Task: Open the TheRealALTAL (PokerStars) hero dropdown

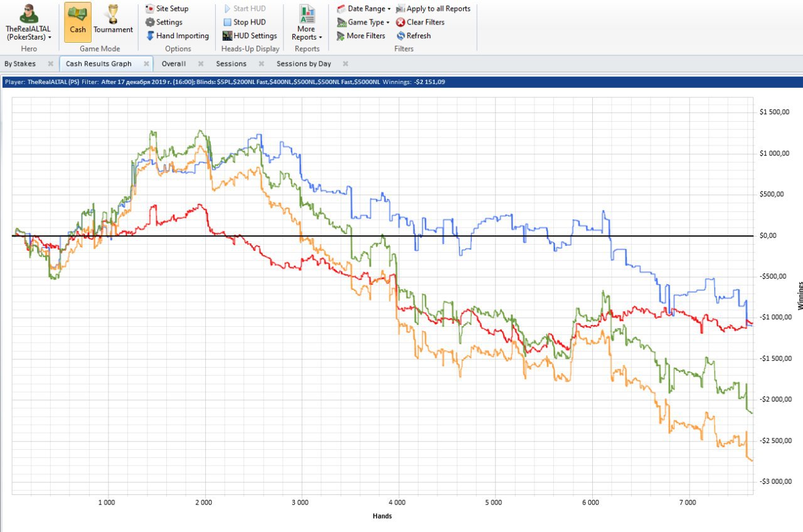Action: [28, 23]
